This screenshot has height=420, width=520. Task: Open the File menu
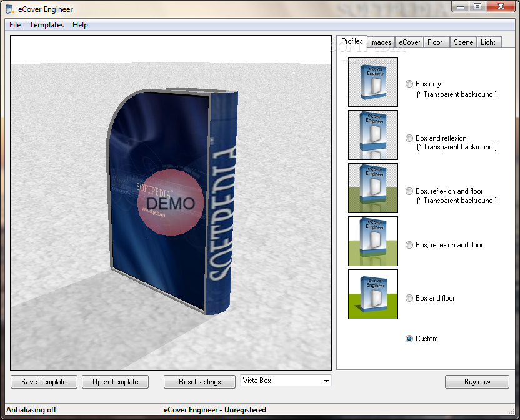(15, 25)
